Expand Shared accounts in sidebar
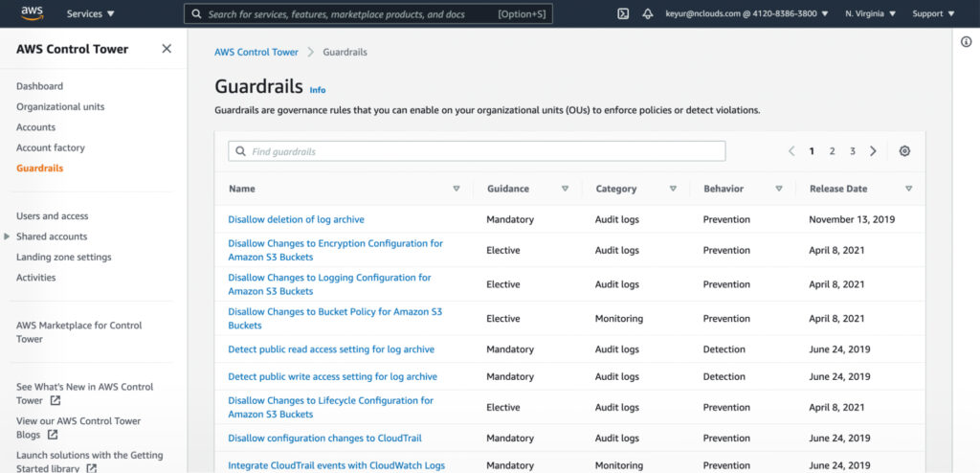 7,236
